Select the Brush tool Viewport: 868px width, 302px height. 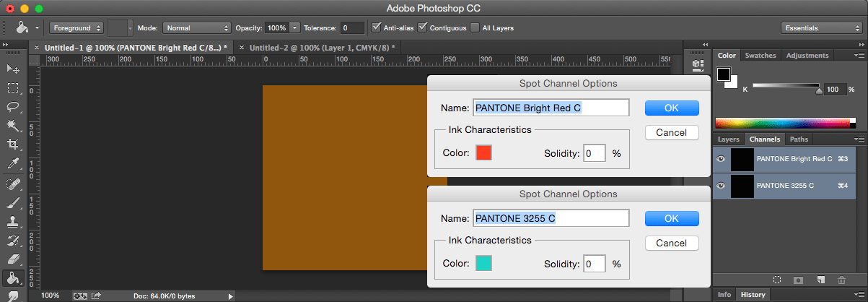[x=12, y=204]
